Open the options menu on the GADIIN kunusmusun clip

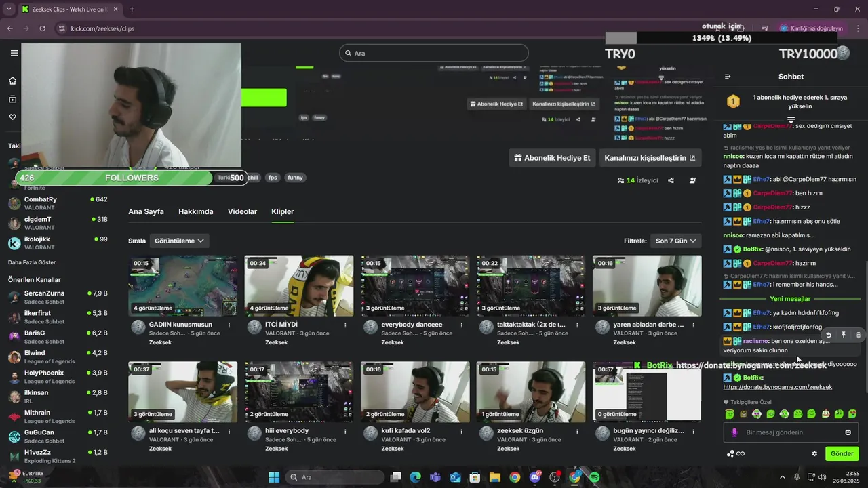coord(229,325)
